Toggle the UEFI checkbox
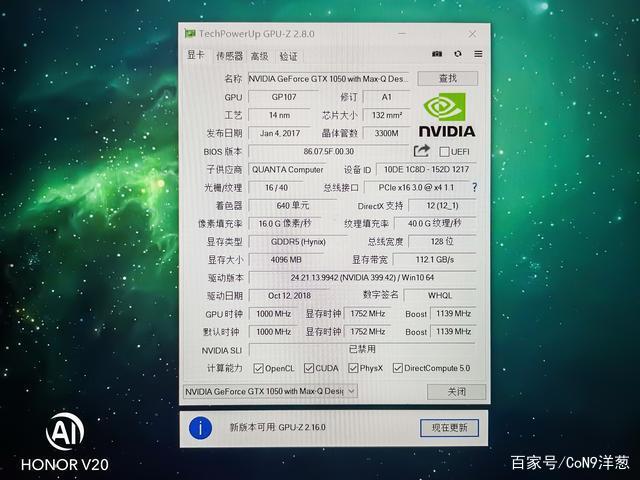 444,152
